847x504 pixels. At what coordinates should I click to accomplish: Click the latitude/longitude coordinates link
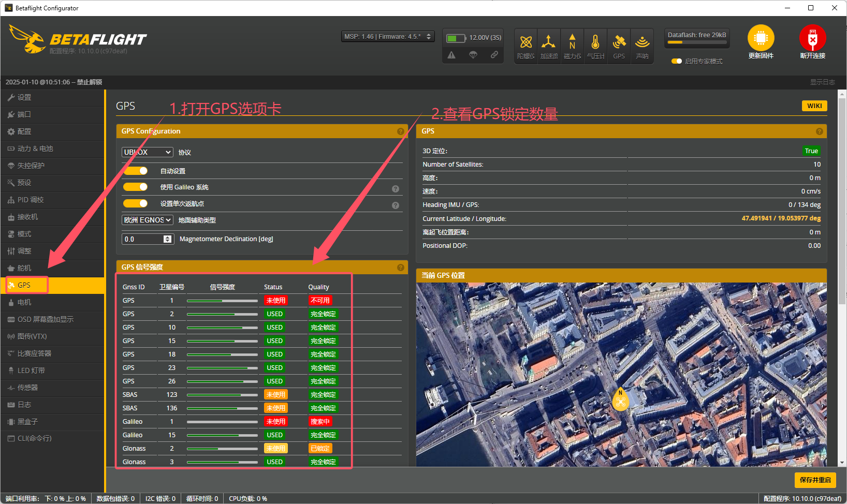[x=781, y=218]
